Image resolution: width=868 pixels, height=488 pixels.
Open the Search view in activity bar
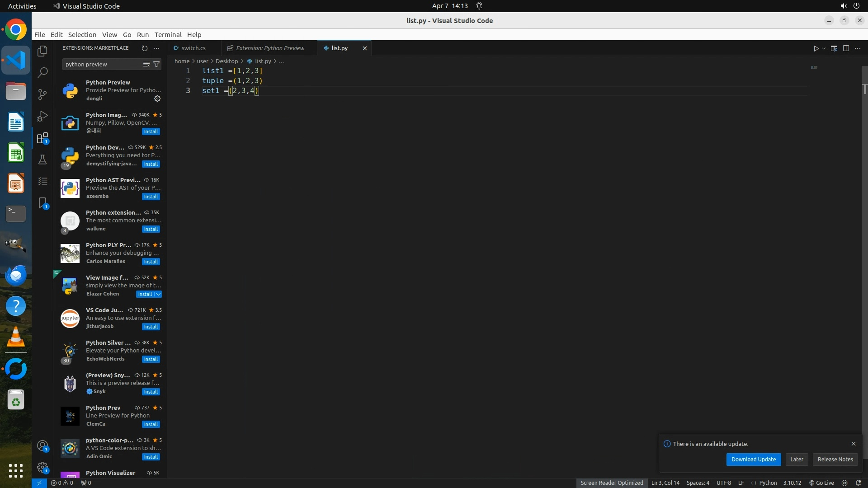point(42,72)
